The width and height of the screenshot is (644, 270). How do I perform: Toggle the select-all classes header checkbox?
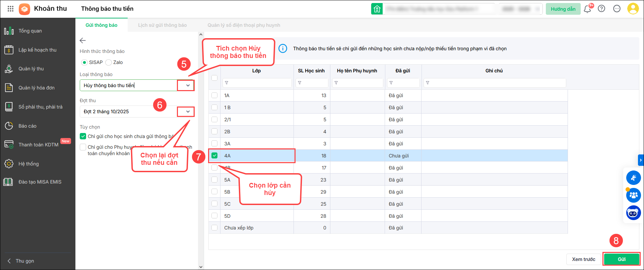[214, 78]
